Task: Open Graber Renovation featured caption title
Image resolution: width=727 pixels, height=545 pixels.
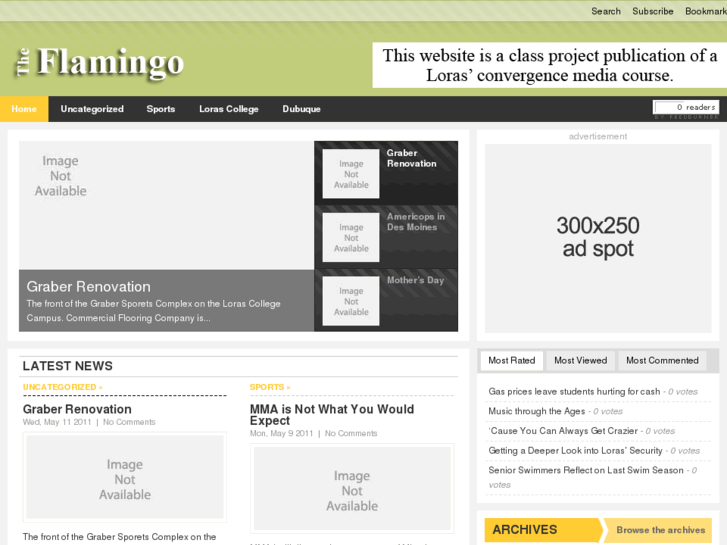Action: [x=89, y=287]
